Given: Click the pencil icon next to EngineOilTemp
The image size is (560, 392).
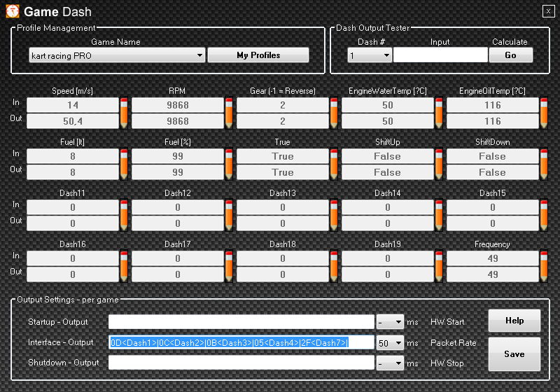Looking at the screenshot, I should tap(544, 113).
